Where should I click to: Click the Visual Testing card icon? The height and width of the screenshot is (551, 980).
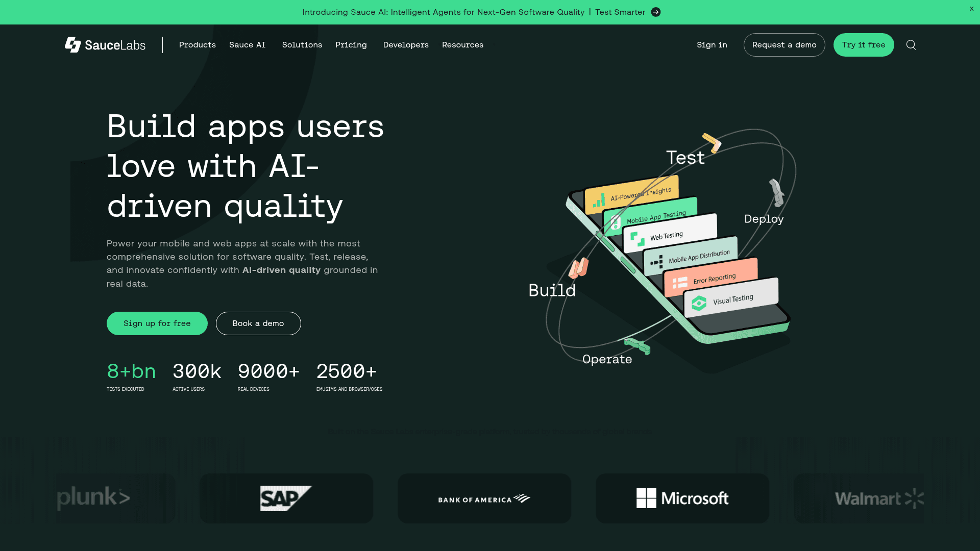[700, 302]
